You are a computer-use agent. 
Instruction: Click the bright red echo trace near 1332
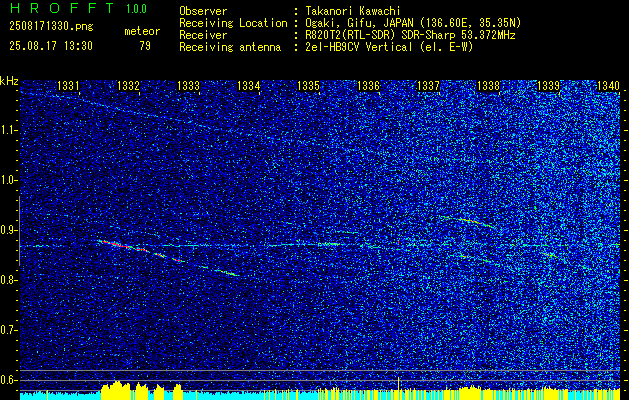(x=124, y=246)
